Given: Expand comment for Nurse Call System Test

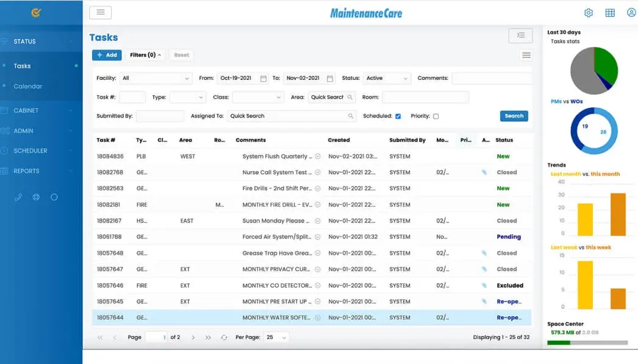Looking at the screenshot, I should click(x=318, y=173).
